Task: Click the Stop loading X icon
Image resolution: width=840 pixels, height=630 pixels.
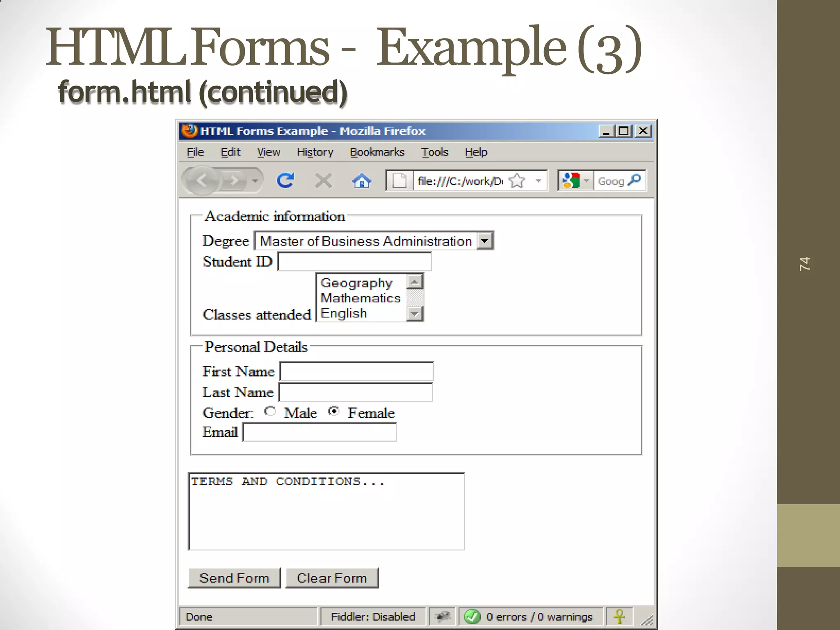Action: [323, 180]
